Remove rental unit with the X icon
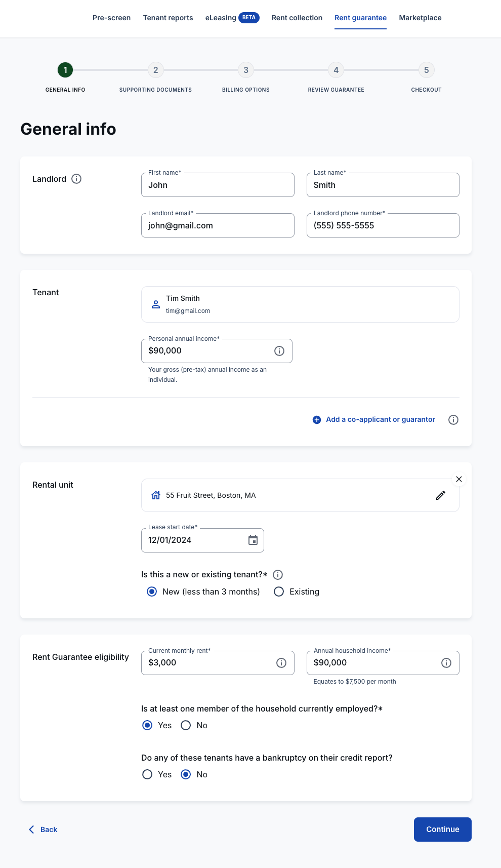 [x=459, y=479]
